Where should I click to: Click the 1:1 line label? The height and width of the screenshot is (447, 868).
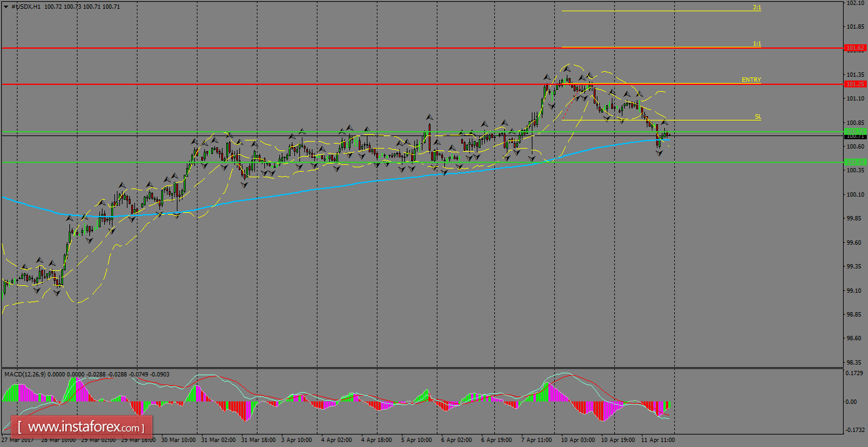[x=757, y=44]
